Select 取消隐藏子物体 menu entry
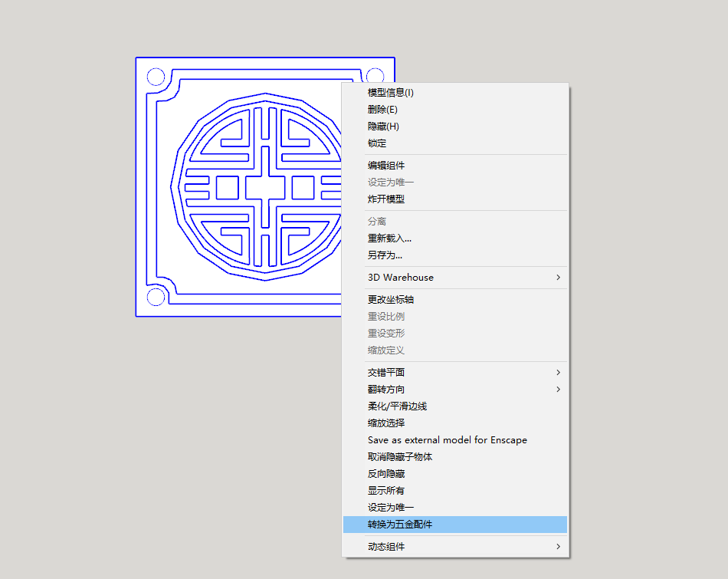 click(x=400, y=457)
